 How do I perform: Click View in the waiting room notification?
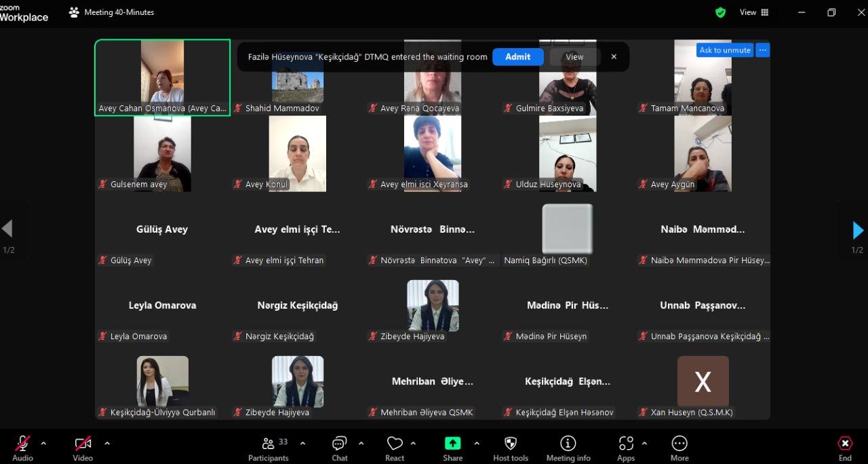pyautogui.click(x=574, y=57)
